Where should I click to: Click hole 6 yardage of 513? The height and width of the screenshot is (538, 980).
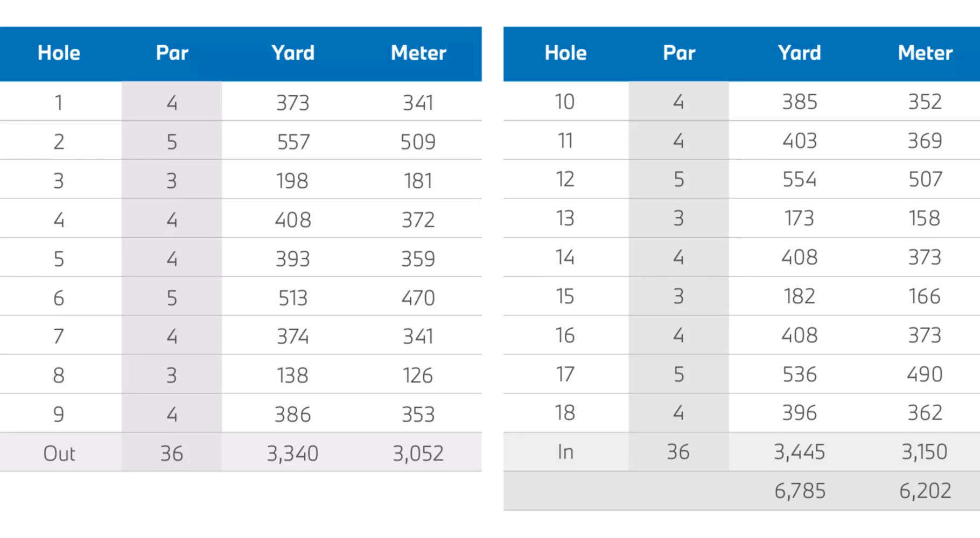(292, 298)
